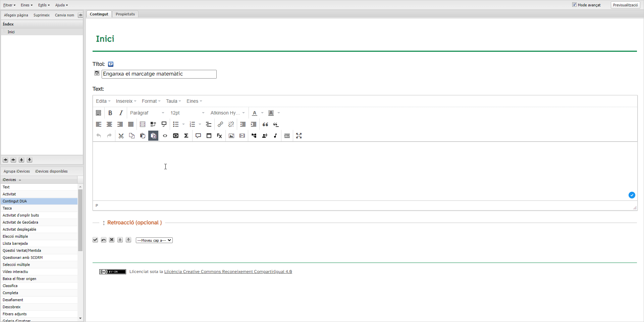This screenshot has width=644, height=322.
Task: Open the Paràgraf format dropdown
Action: coord(147,113)
